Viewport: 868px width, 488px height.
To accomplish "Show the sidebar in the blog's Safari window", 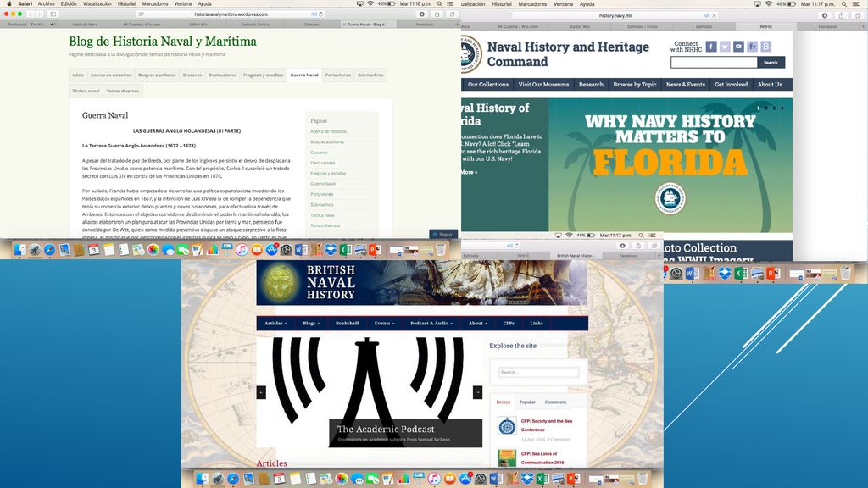I will [x=53, y=14].
